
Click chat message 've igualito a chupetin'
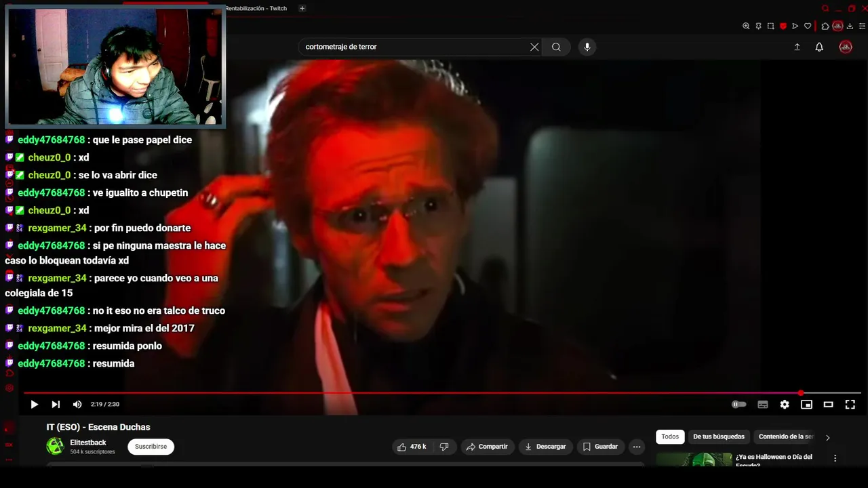[140, 192]
